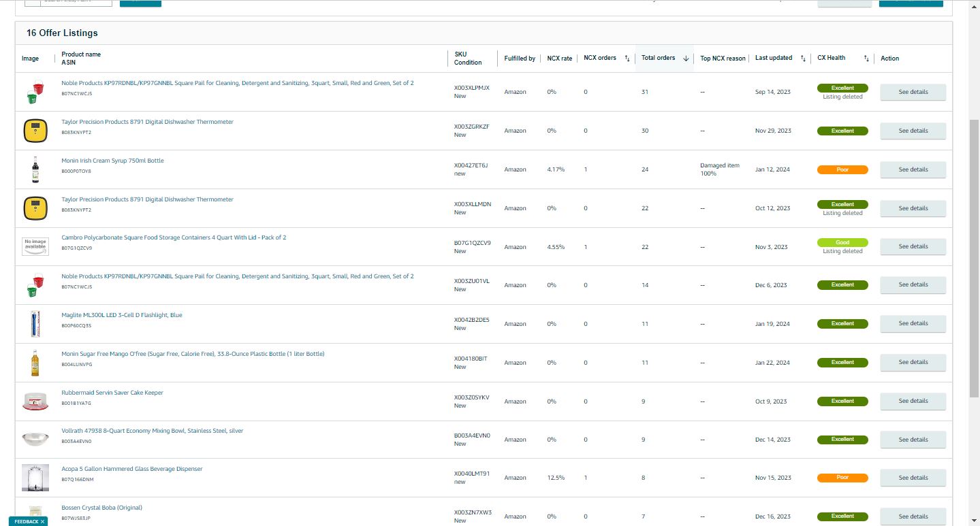Click the Poor CX Health badge for Acopa dispenser

point(842,478)
